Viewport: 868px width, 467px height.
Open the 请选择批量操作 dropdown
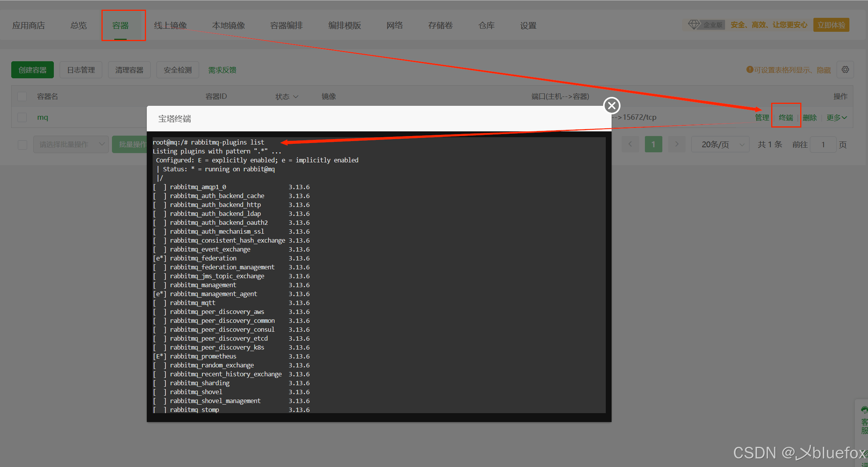click(71, 144)
